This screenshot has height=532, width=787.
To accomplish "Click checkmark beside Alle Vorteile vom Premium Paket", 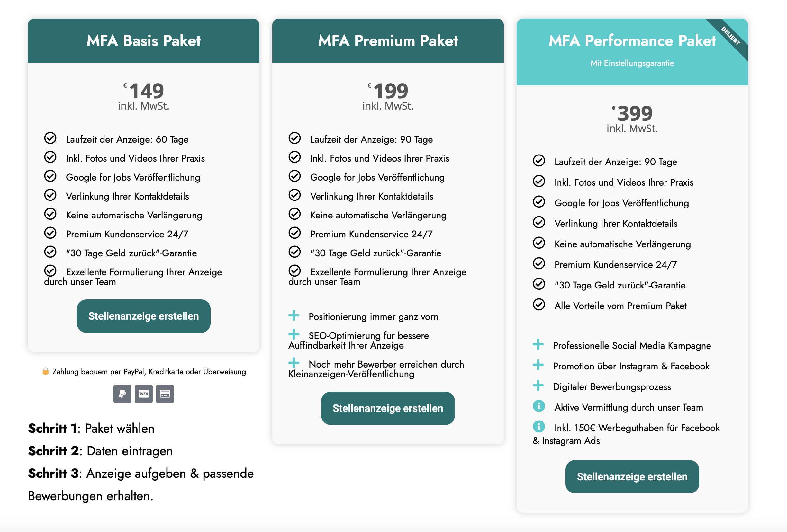I will coord(539,305).
